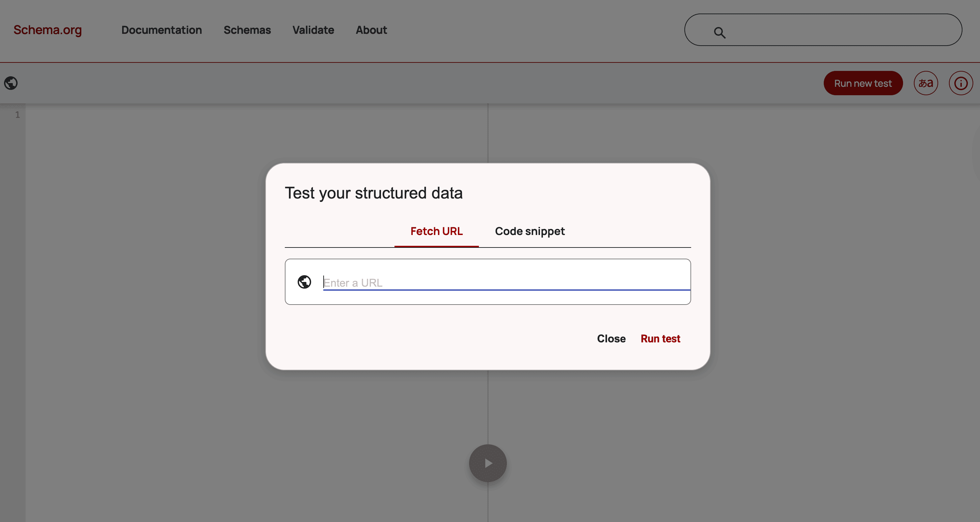Select the Schema.org logo

[47, 30]
